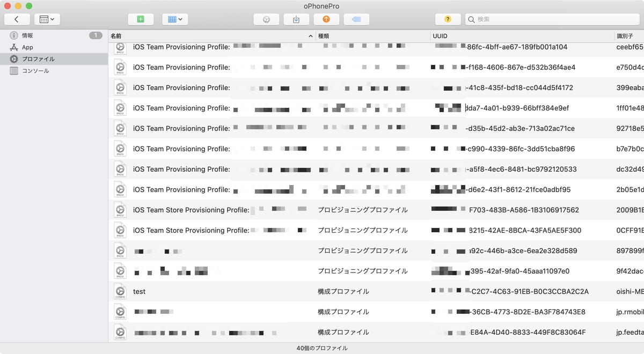644x354 pixels.
Task: Click the 40個のプロファイル status text
Action: pyautogui.click(x=322, y=348)
